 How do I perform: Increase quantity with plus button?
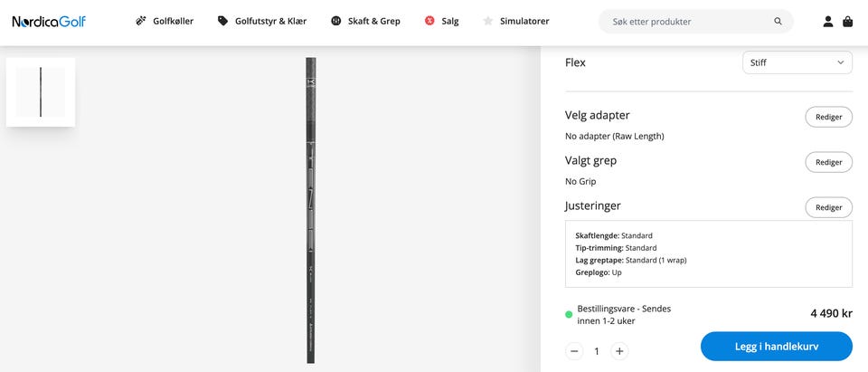click(619, 351)
